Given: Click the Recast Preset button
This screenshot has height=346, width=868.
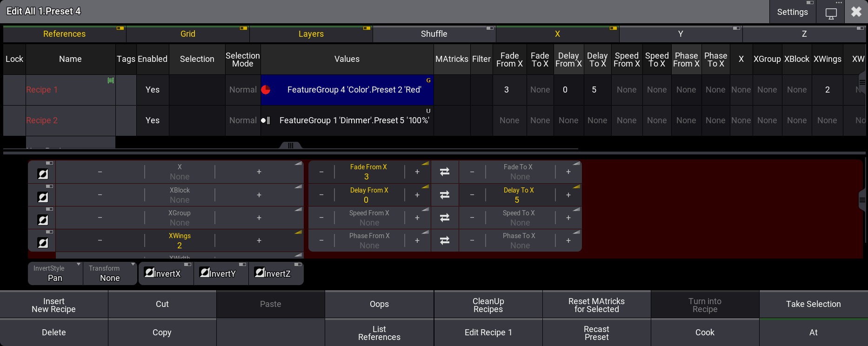Looking at the screenshot, I should pyautogui.click(x=596, y=333).
